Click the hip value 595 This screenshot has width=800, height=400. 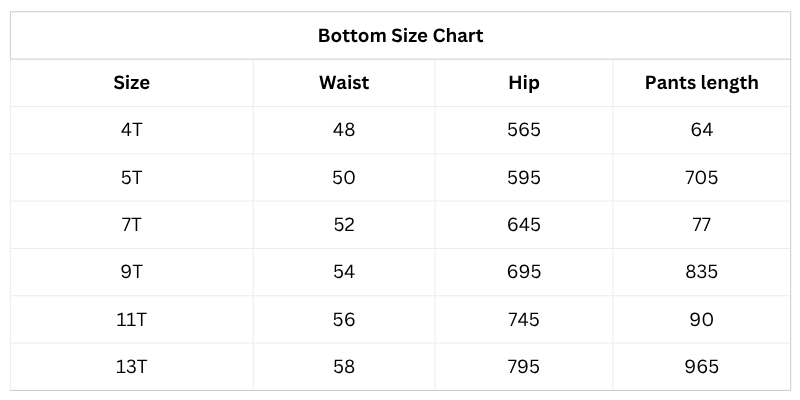(523, 178)
